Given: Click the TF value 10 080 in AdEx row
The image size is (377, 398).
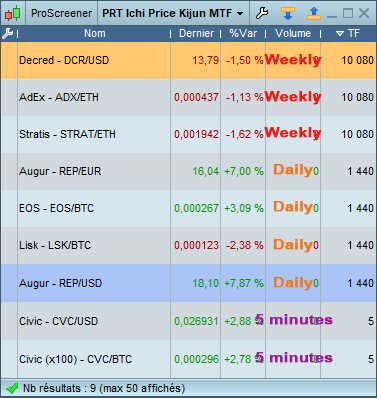Looking at the screenshot, I should (x=357, y=97).
